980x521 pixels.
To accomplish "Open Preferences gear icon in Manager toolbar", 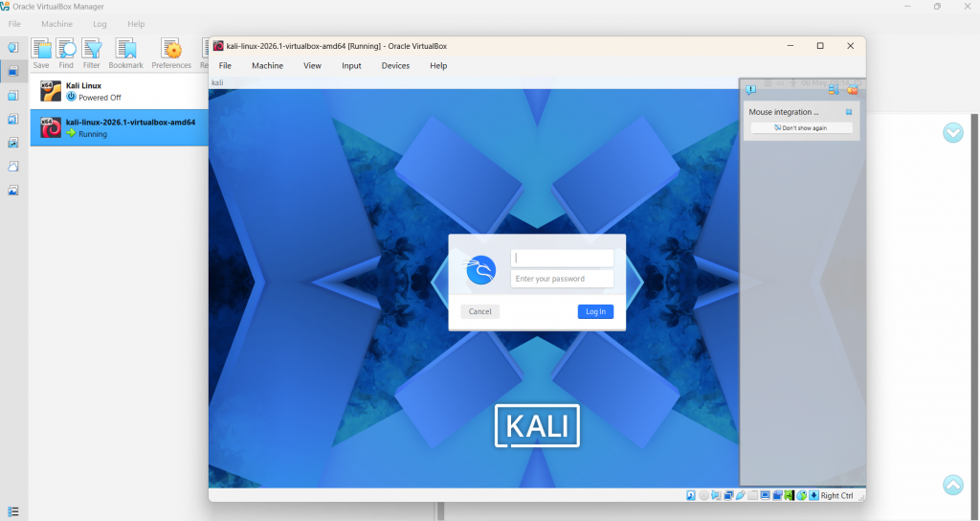I will (x=171, y=49).
